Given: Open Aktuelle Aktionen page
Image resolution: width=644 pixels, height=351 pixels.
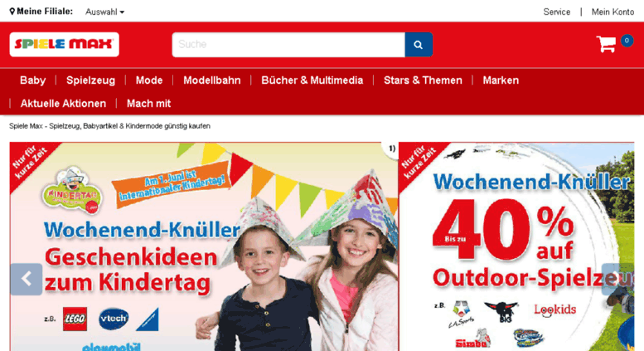Looking at the screenshot, I should [63, 104].
